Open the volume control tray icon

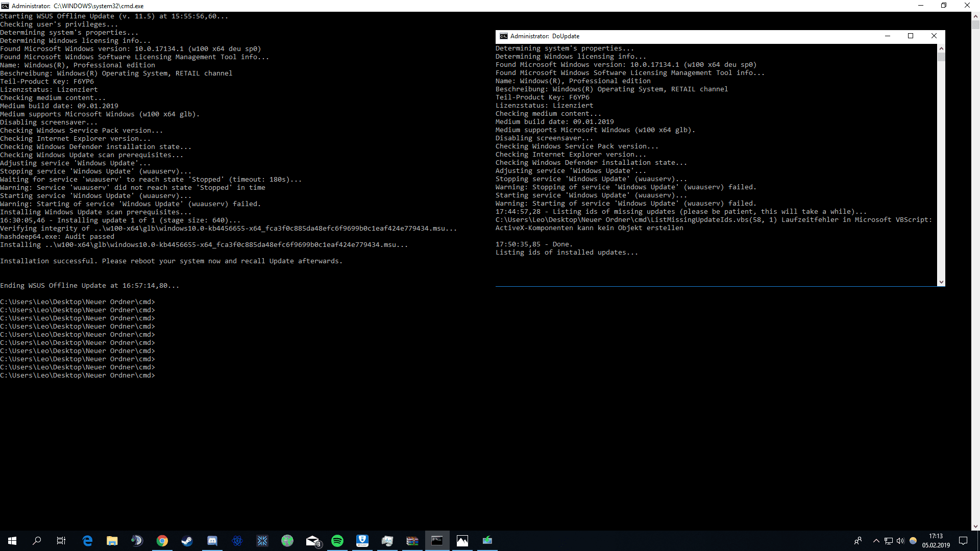[900, 541]
